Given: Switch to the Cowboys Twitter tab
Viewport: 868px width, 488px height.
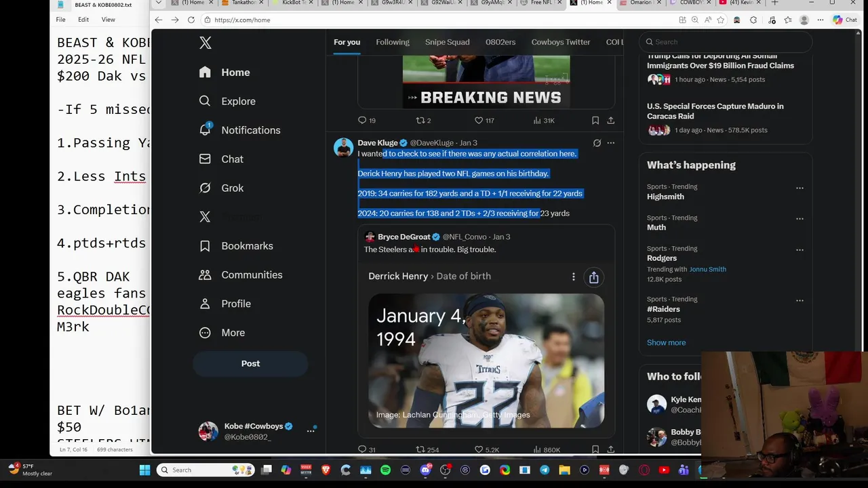Looking at the screenshot, I should 561,42.
